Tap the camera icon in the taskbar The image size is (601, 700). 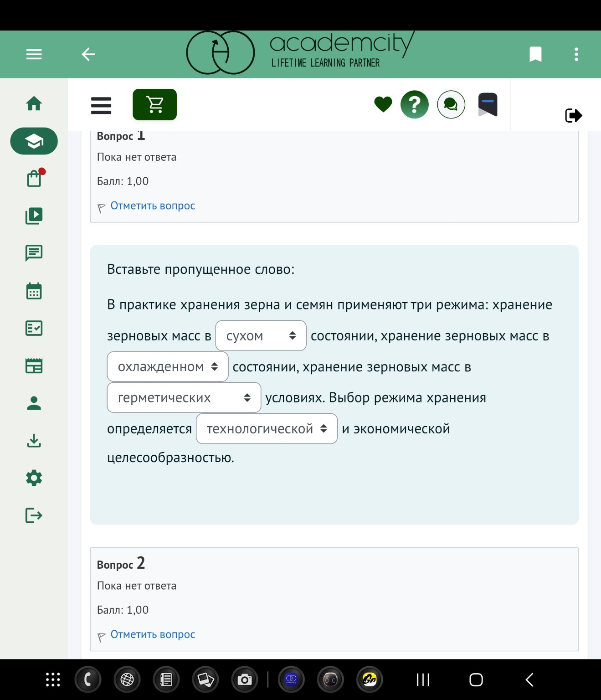[245, 679]
